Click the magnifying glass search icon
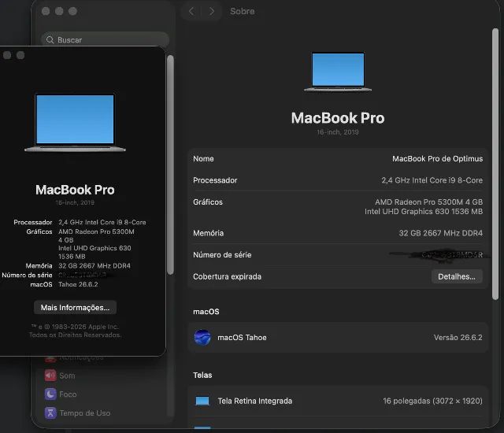Viewport: 504px width, 433px height. pos(50,40)
